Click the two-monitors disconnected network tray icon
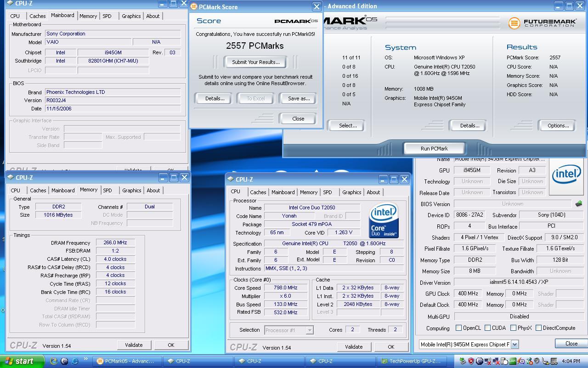This screenshot has width=588, height=368. tap(496, 361)
